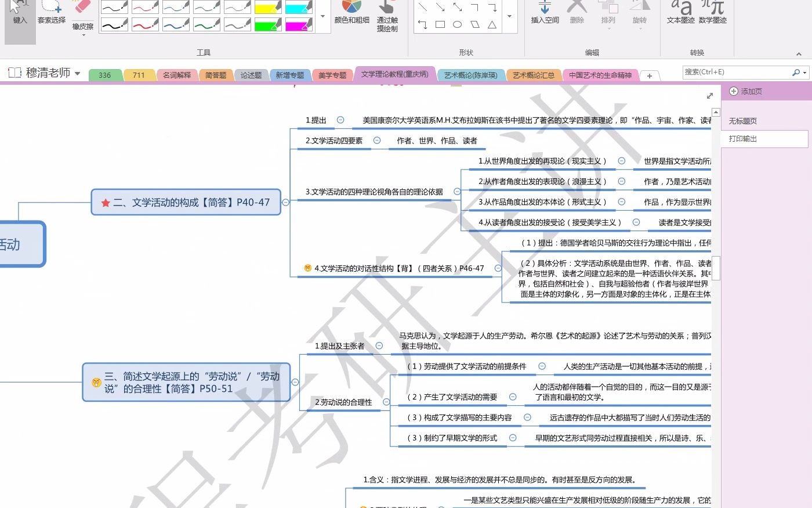
Task: Choose the thick gray pen
Action: pyautogui.click(x=238, y=25)
